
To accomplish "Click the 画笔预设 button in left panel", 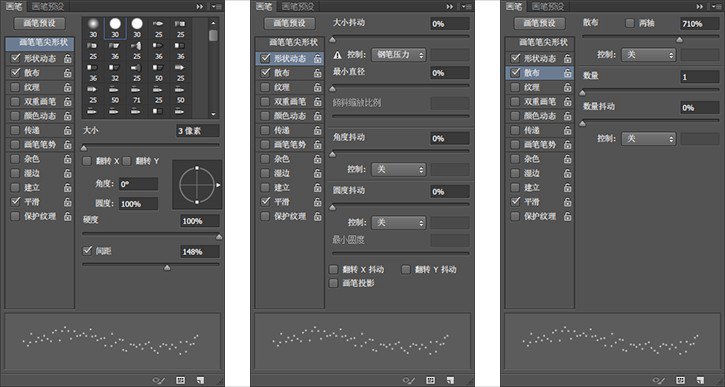I will (40, 23).
